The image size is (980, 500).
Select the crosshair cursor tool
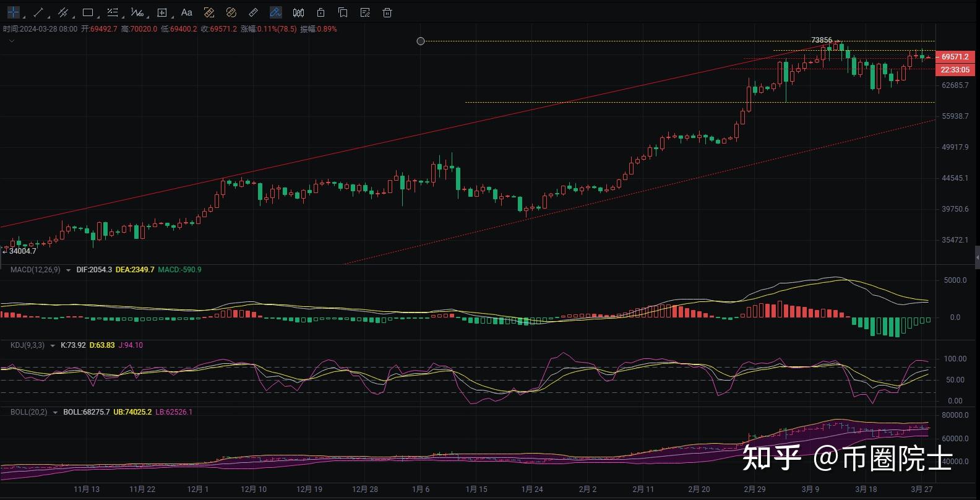[x=13, y=12]
